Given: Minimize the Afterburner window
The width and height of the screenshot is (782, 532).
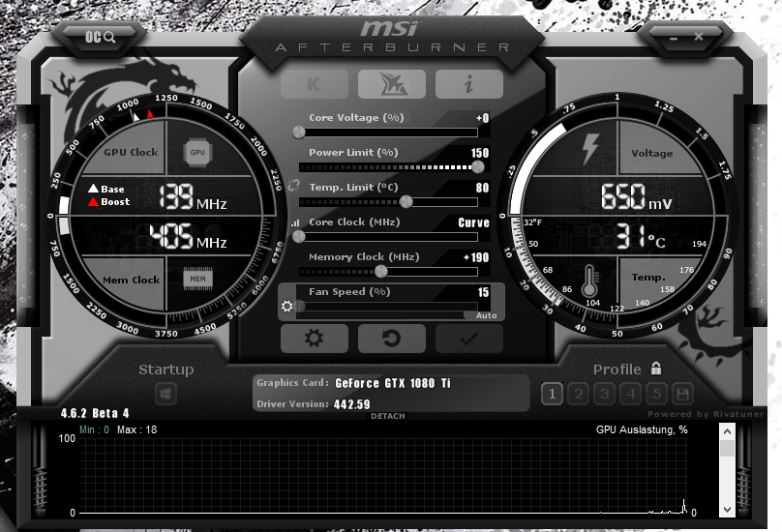Looking at the screenshot, I should tap(674, 38).
